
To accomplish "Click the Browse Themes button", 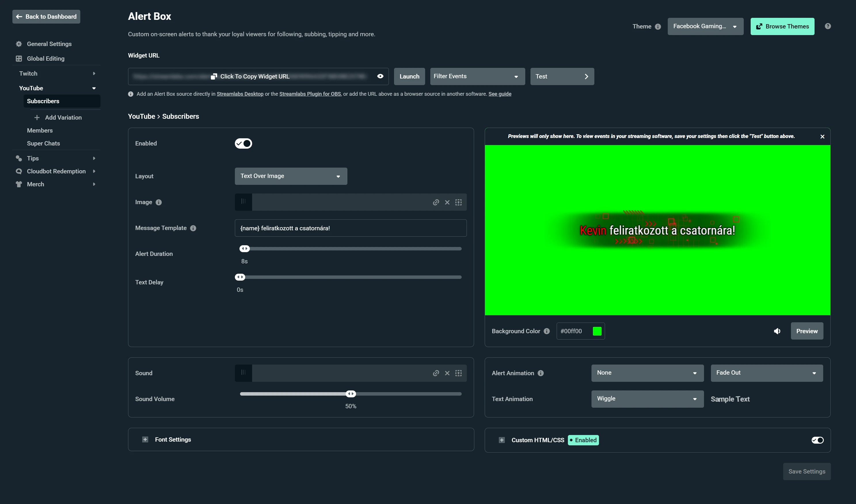I will tap(782, 26).
